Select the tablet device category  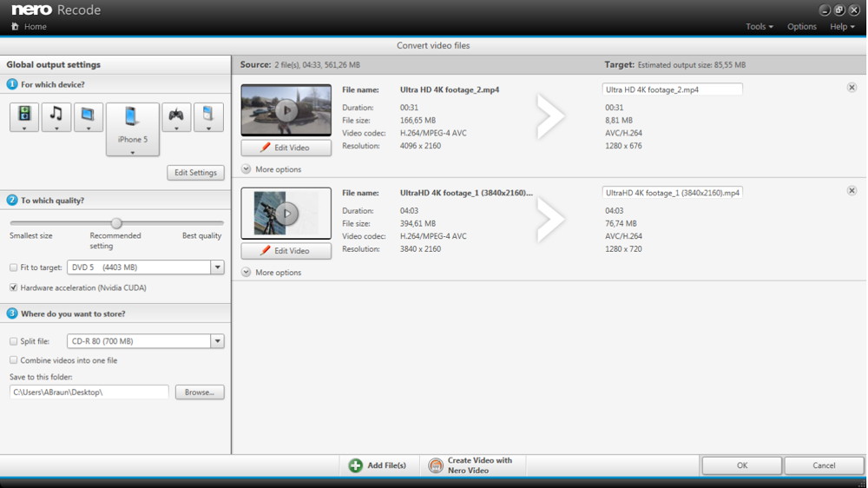click(89, 117)
